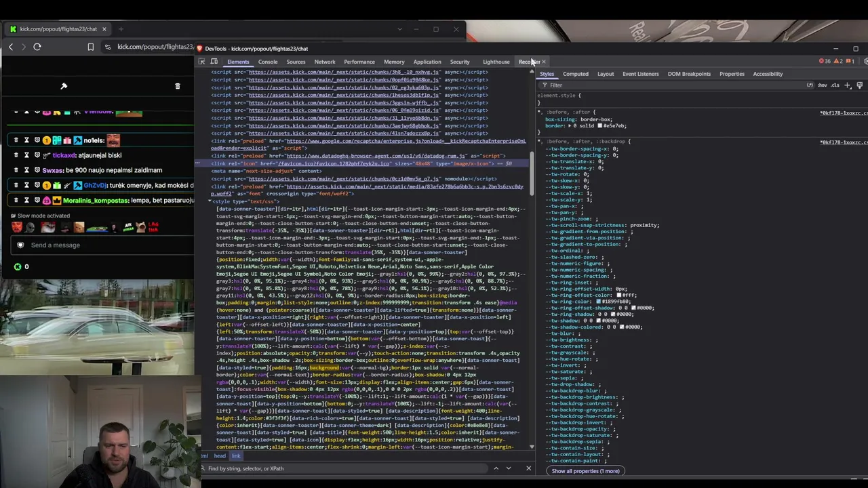Toggle the :hov element state panel
The width and height of the screenshot is (868, 488).
pos(822,85)
